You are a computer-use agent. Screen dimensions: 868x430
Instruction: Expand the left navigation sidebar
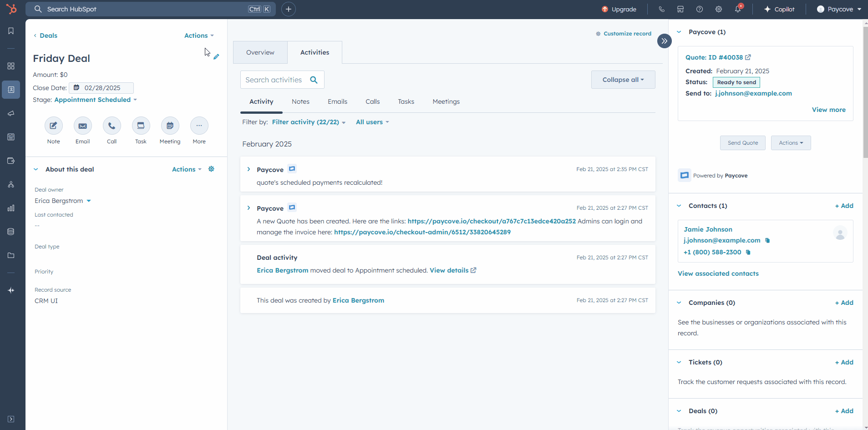(x=11, y=419)
